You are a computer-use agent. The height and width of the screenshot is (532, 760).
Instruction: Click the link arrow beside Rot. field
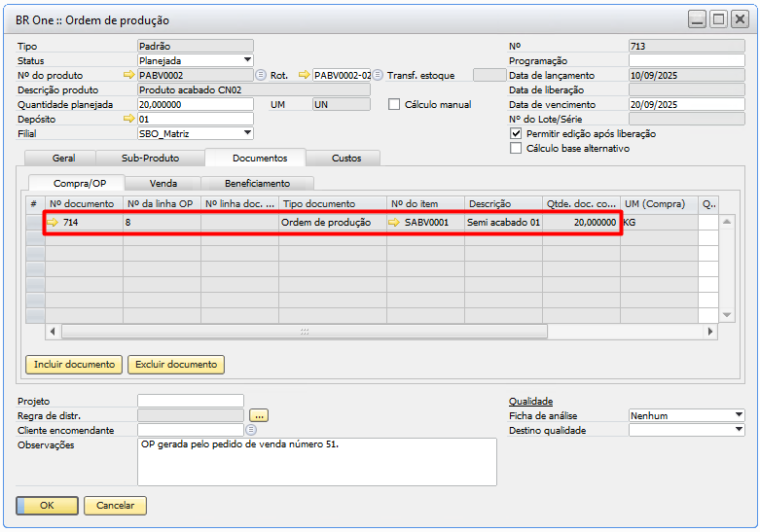click(x=304, y=75)
